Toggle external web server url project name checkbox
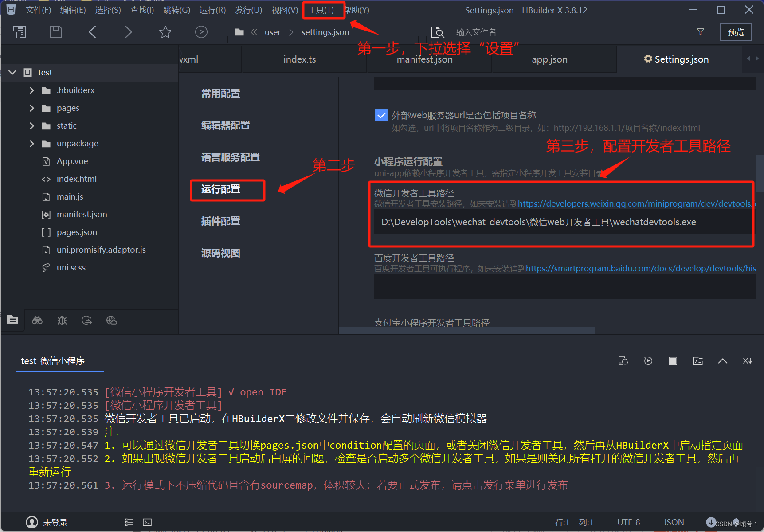The image size is (764, 532). click(381, 115)
